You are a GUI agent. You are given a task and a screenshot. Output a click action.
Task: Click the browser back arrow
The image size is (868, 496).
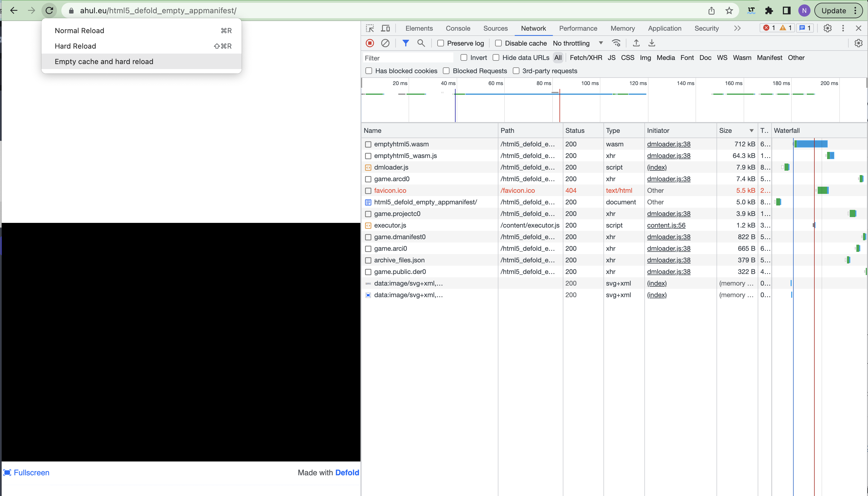click(x=14, y=10)
